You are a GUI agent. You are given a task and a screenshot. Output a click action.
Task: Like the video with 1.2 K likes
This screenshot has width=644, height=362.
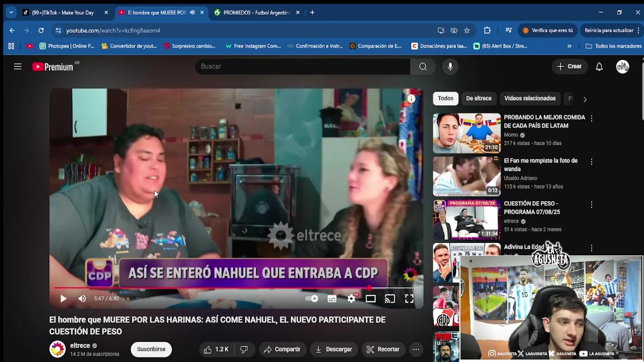coord(216,349)
